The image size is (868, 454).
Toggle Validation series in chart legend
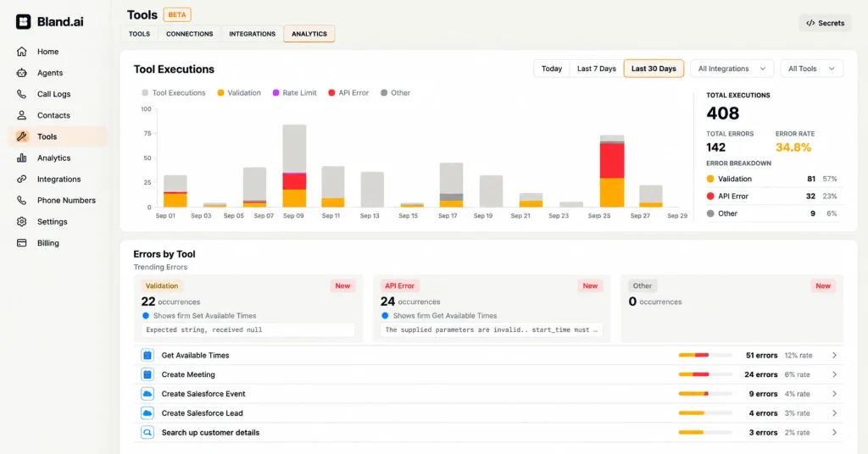pyautogui.click(x=238, y=93)
